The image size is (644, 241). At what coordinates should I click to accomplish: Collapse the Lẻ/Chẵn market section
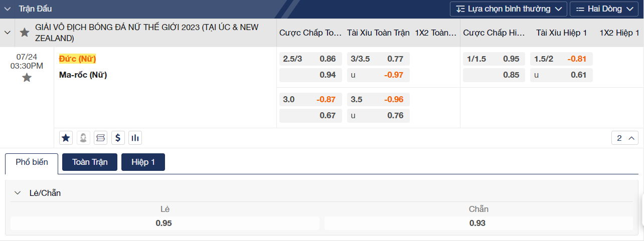[18, 193]
